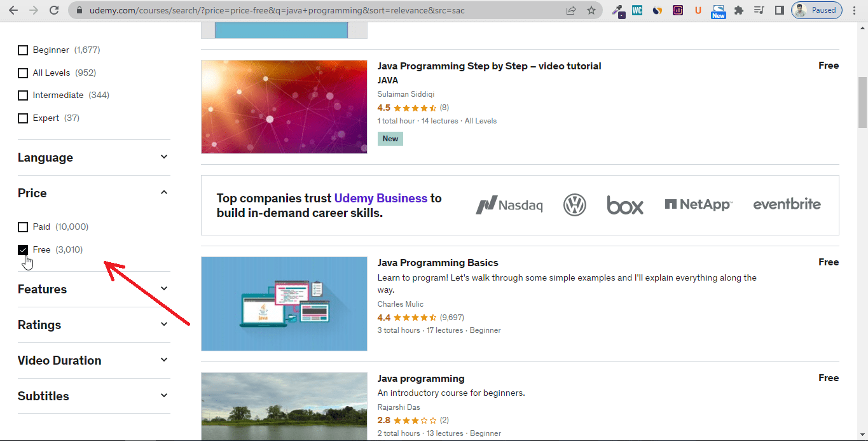Click '1 total hour · 14 lectures · All Levels'
Screen dimensions: 868x441
point(437,121)
